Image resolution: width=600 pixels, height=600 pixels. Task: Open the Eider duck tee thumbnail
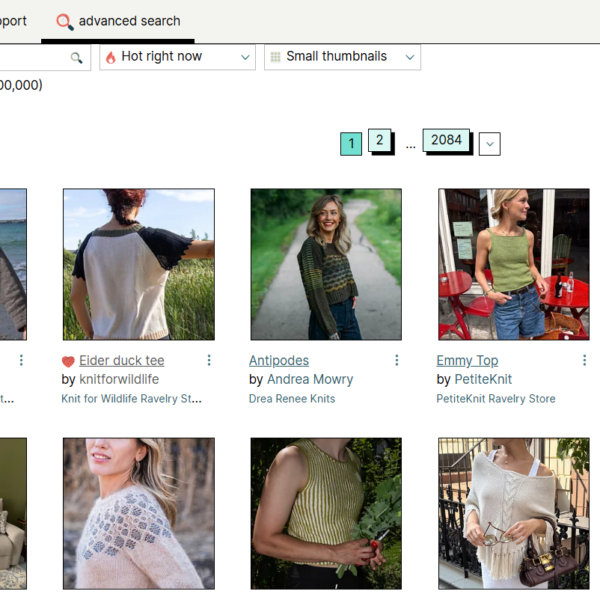pyautogui.click(x=139, y=264)
